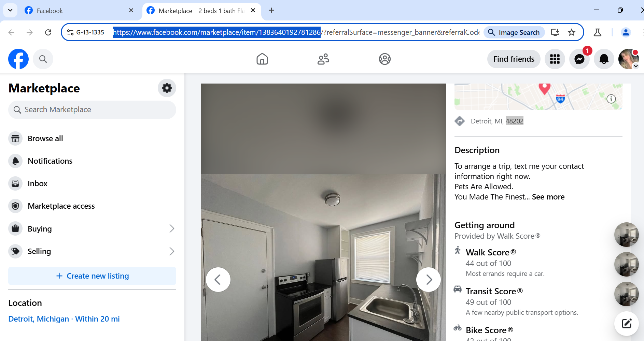644x341 pixels.
Task: Open Marketplace Inbox
Action: pos(92,183)
